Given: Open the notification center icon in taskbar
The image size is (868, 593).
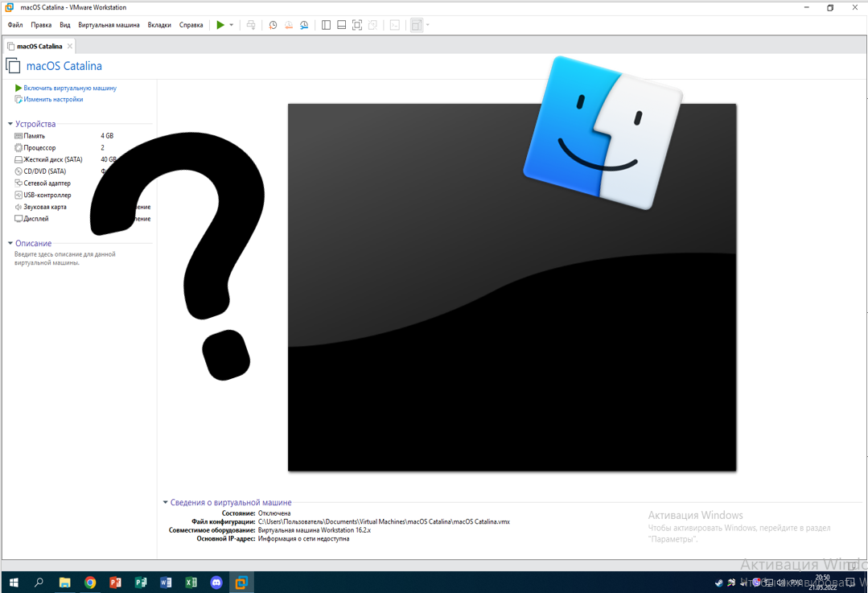Looking at the screenshot, I should point(850,583).
